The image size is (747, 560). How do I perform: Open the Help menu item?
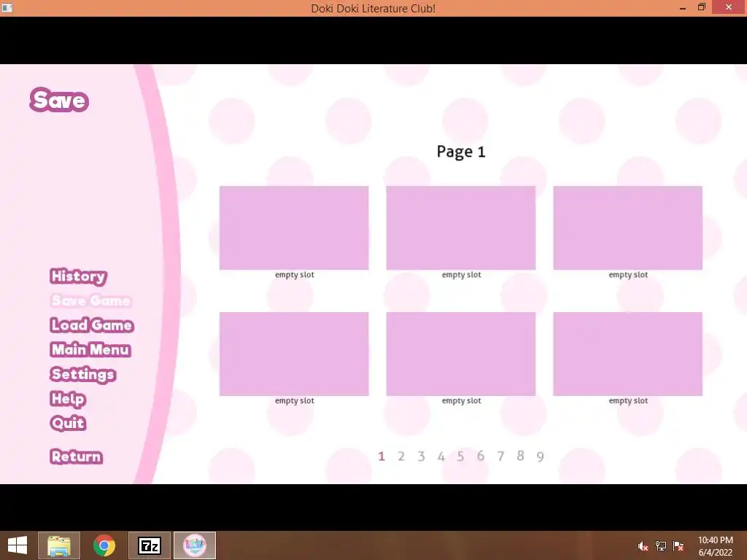[68, 399]
